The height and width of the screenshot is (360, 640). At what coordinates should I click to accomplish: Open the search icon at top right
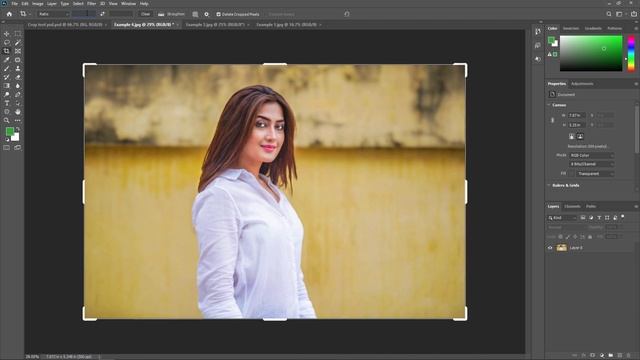609,14
